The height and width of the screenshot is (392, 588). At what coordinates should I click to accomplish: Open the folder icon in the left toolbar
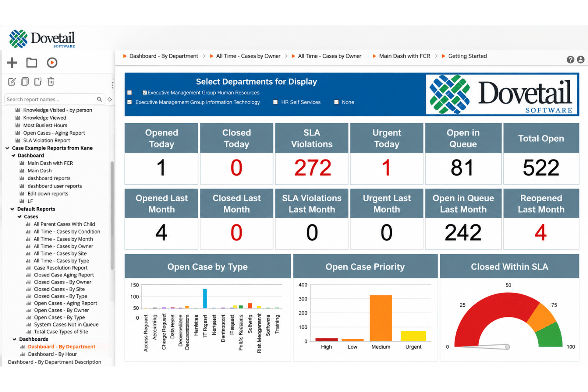click(32, 62)
